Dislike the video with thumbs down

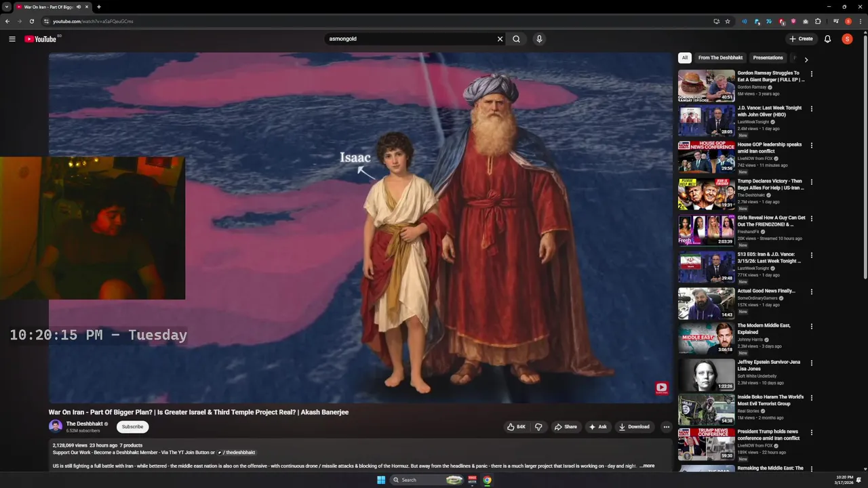[538, 427]
